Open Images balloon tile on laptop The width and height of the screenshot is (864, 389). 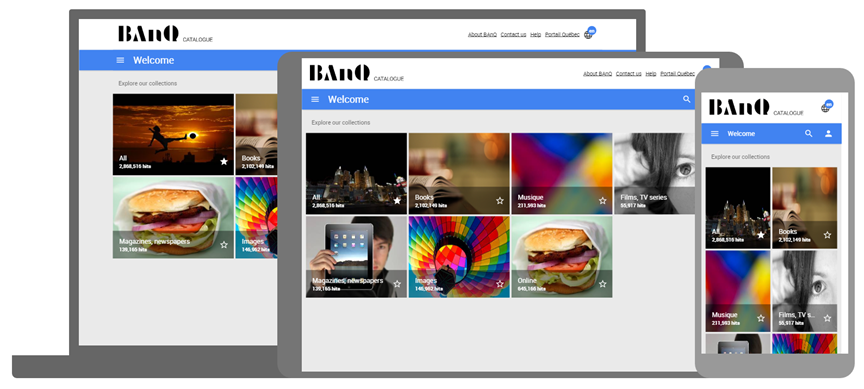[256, 218]
